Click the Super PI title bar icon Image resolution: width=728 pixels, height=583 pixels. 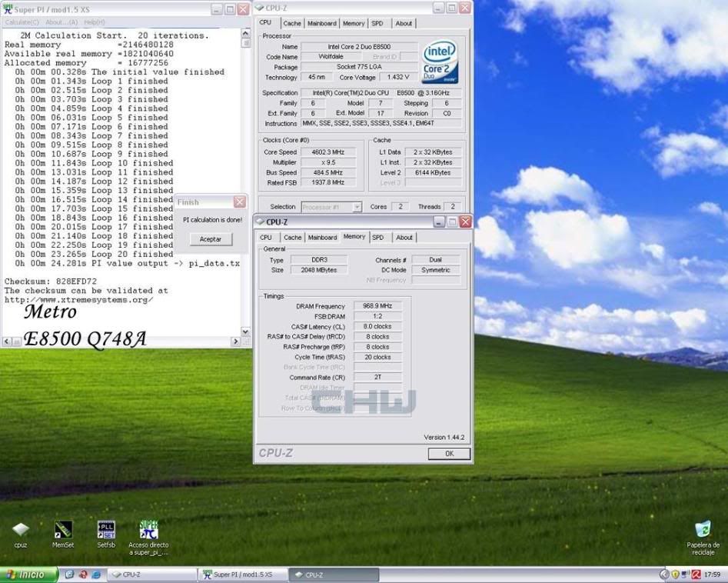[8, 9]
